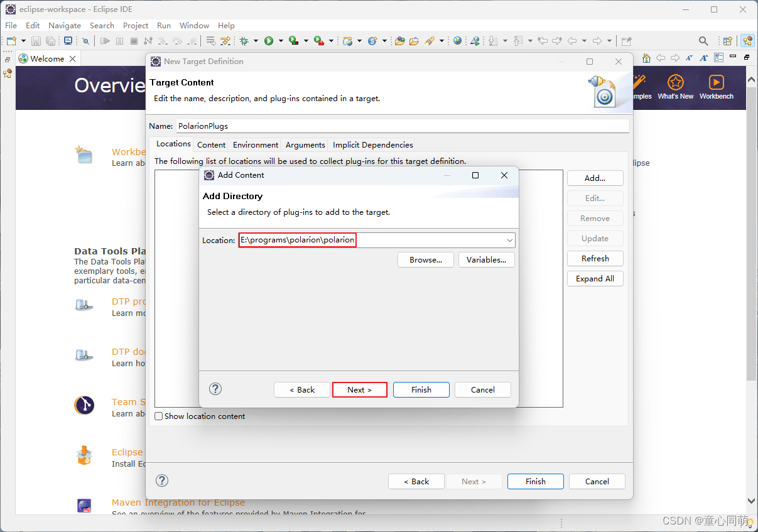Open the Coverage dropdown arrow

(x=306, y=41)
